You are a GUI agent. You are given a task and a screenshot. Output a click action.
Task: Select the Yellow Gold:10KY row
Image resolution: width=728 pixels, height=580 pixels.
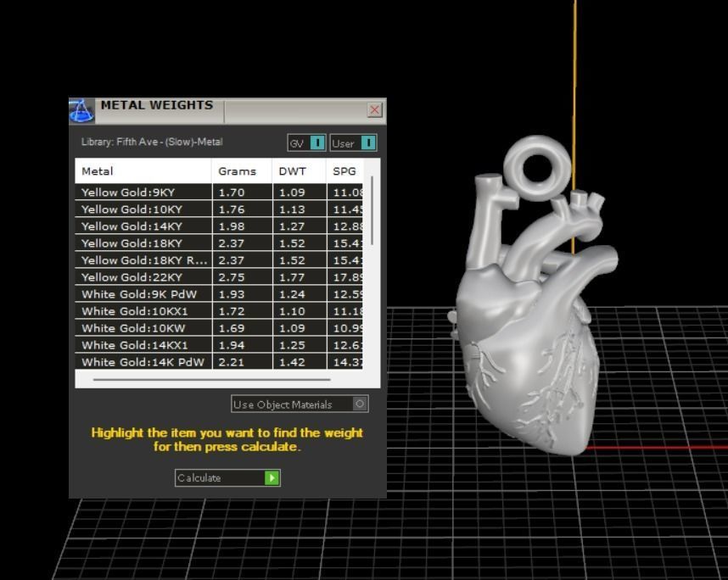pos(219,209)
